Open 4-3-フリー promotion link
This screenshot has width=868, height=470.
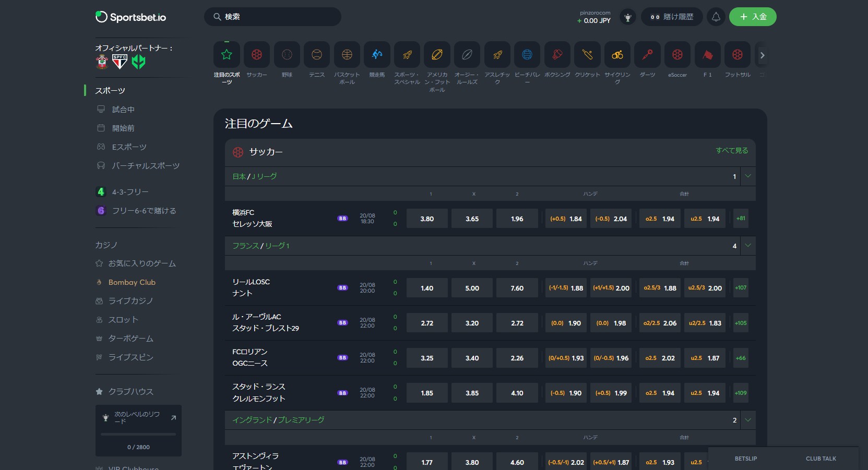pos(130,192)
